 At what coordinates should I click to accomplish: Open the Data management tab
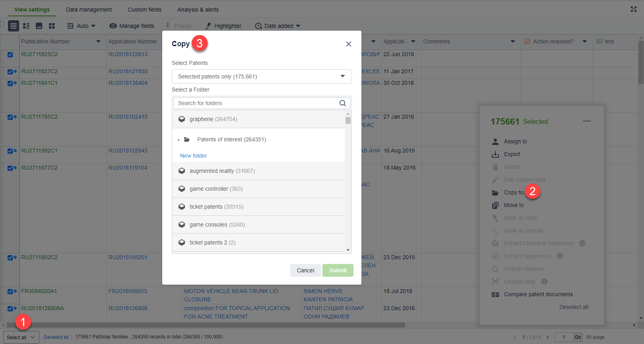coord(88,10)
